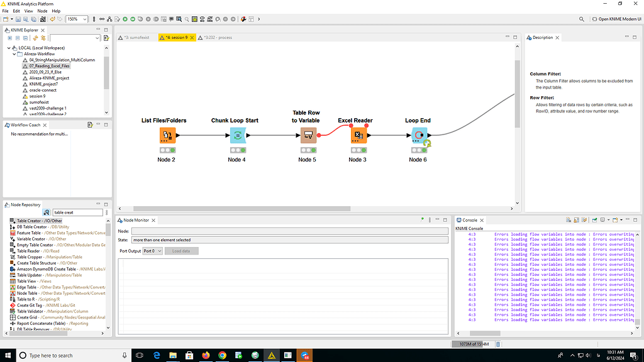Image resolution: width=644 pixels, height=362 pixels.
Task: Open the Loop End node
Action: pyautogui.click(x=418, y=134)
